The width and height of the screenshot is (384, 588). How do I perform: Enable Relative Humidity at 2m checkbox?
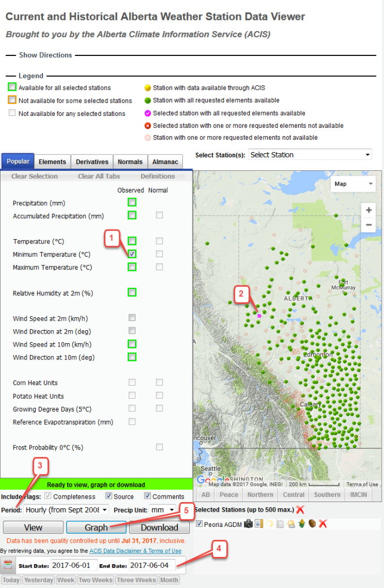point(132,292)
